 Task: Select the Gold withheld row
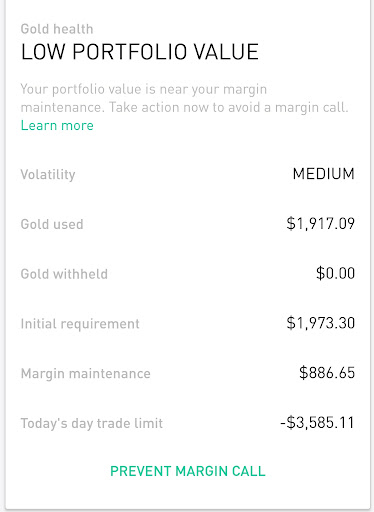pyautogui.click(x=188, y=274)
